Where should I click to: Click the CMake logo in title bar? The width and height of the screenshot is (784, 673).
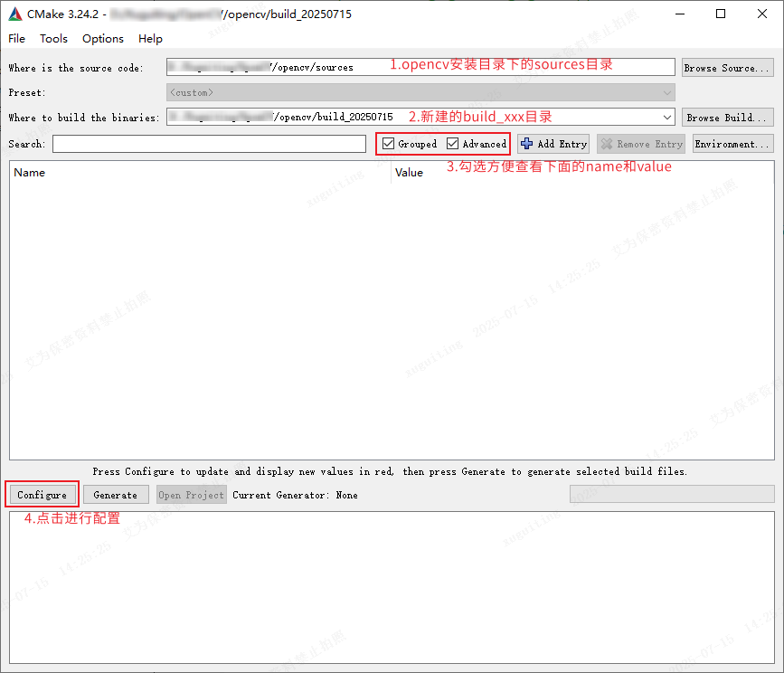click(15, 14)
